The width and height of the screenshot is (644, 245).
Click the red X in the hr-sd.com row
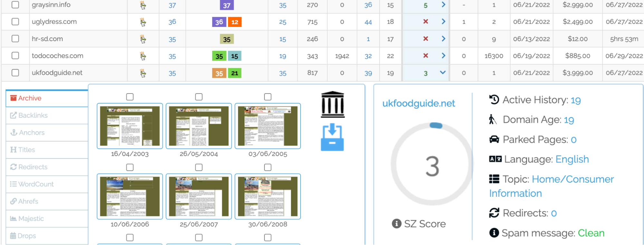[x=426, y=39]
